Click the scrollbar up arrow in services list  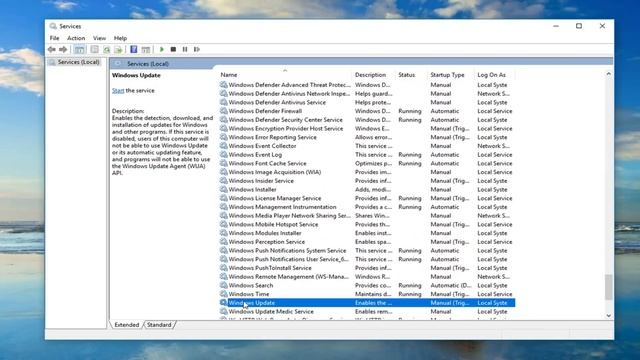coord(609,74)
